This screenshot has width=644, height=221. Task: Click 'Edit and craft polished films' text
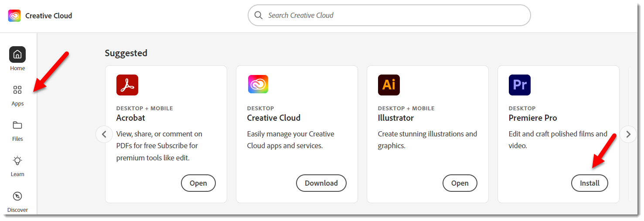coord(558,140)
